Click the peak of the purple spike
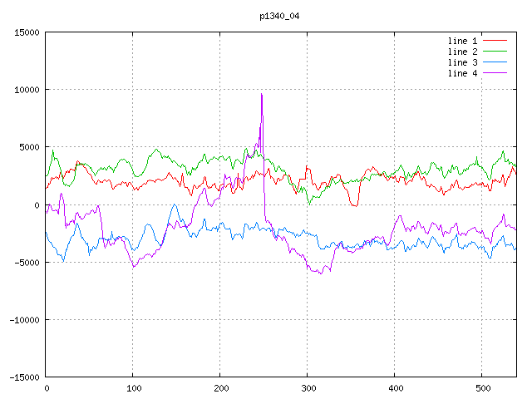 click(262, 94)
